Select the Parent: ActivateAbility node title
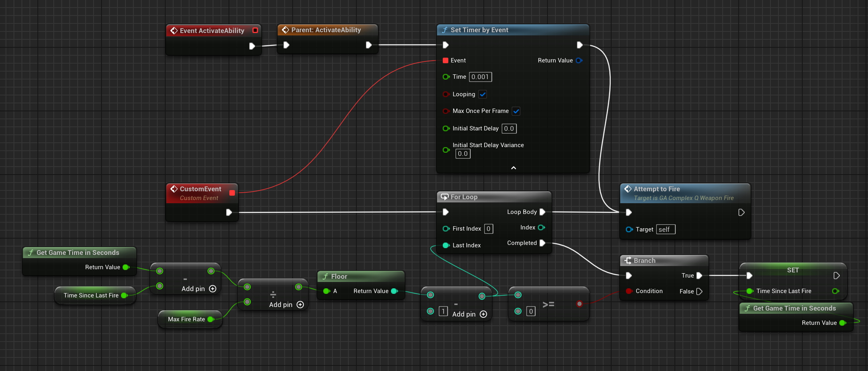The image size is (868, 371). pos(326,30)
